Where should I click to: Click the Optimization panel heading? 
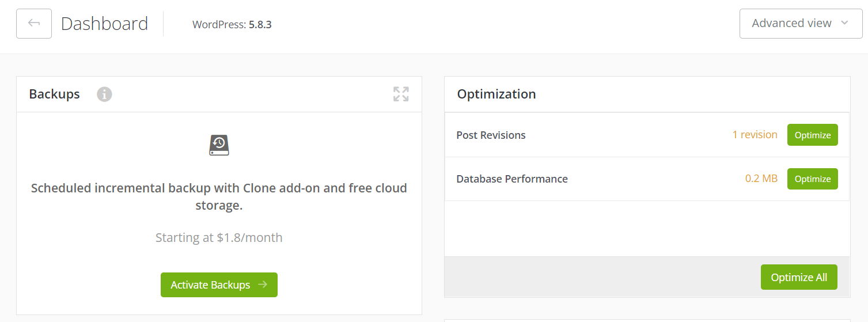pyautogui.click(x=496, y=94)
